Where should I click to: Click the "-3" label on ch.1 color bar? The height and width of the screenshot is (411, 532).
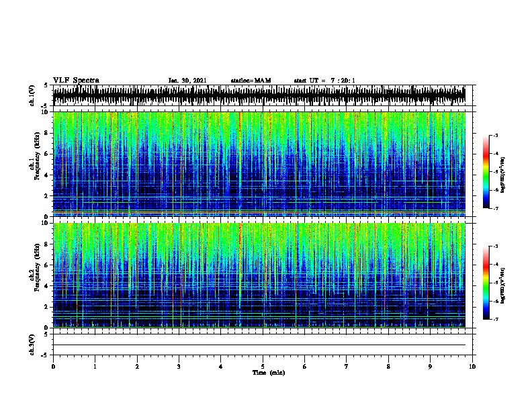point(496,135)
